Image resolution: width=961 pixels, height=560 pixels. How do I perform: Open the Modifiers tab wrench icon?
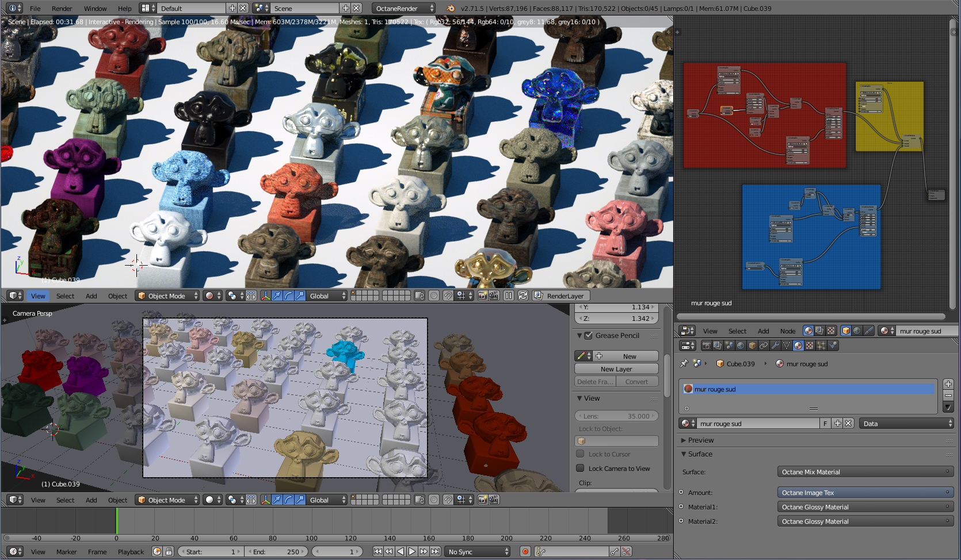(x=775, y=346)
